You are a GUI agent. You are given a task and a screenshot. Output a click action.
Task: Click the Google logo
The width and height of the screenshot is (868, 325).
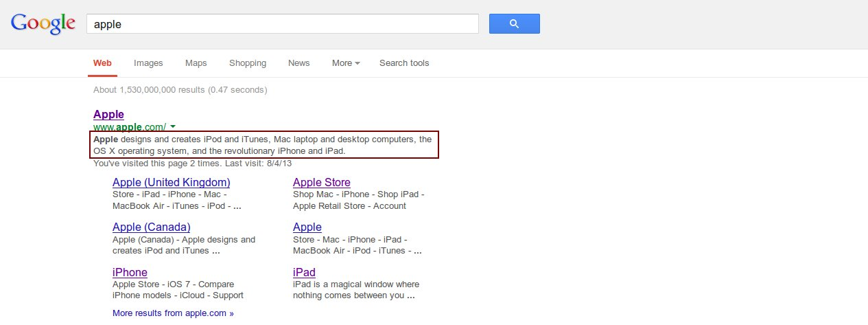pyautogui.click(x=43, y=23)
